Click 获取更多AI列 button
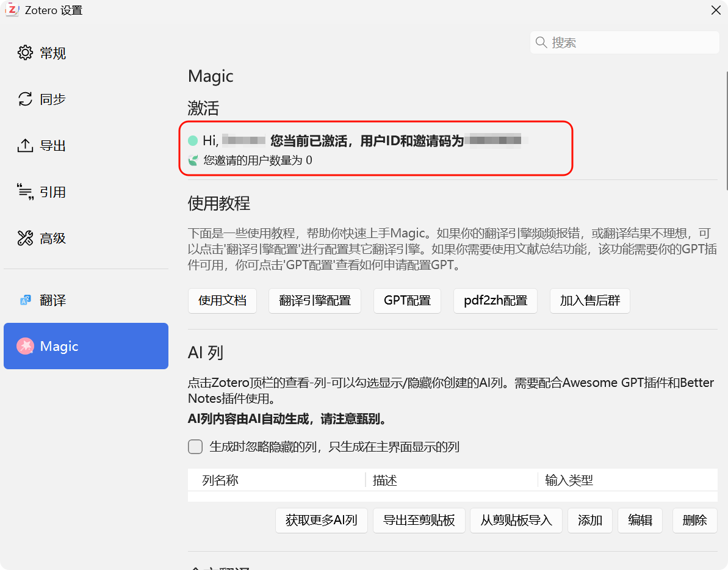 [322, 521]
